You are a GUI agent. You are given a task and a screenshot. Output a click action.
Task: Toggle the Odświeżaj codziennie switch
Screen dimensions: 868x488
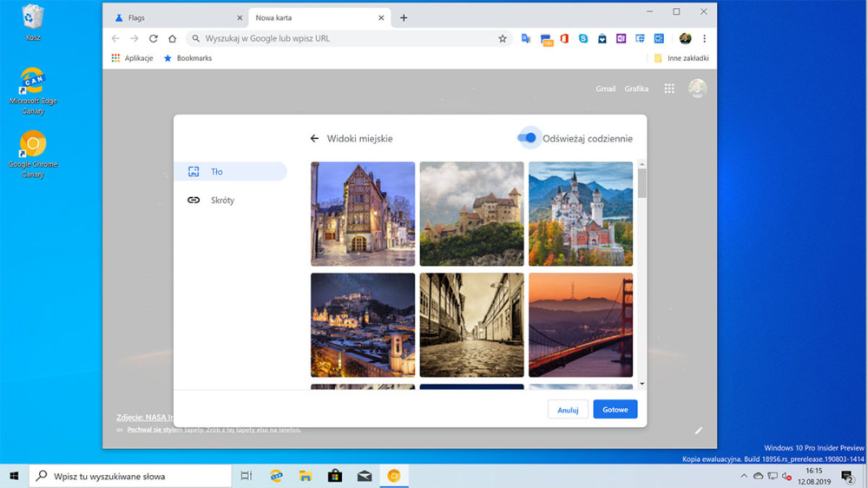coord(528,138)
